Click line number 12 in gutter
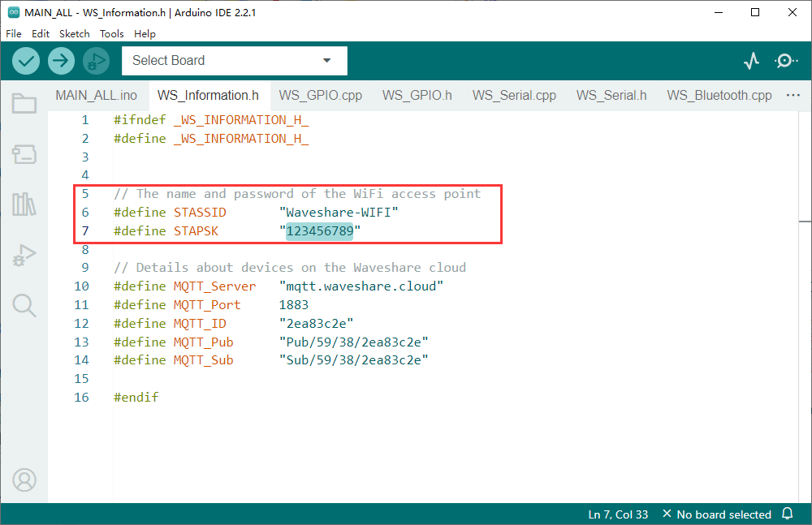The image size is (812, 525). pos(81,324)
